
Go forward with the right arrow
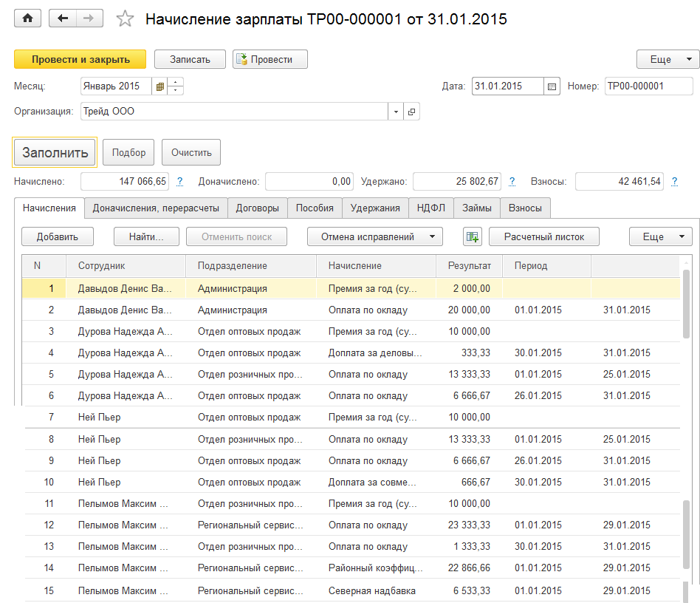click(x=89, y=19)
